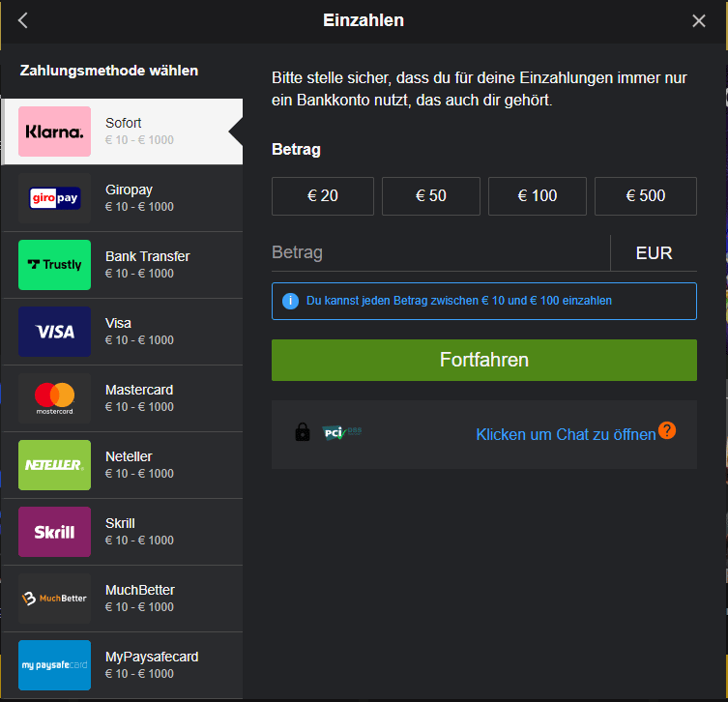The image size is (728, 702).
Task: Click the Zahlungsmethode wählen heading
Action: pyautogui.click(x=109, y=71)
